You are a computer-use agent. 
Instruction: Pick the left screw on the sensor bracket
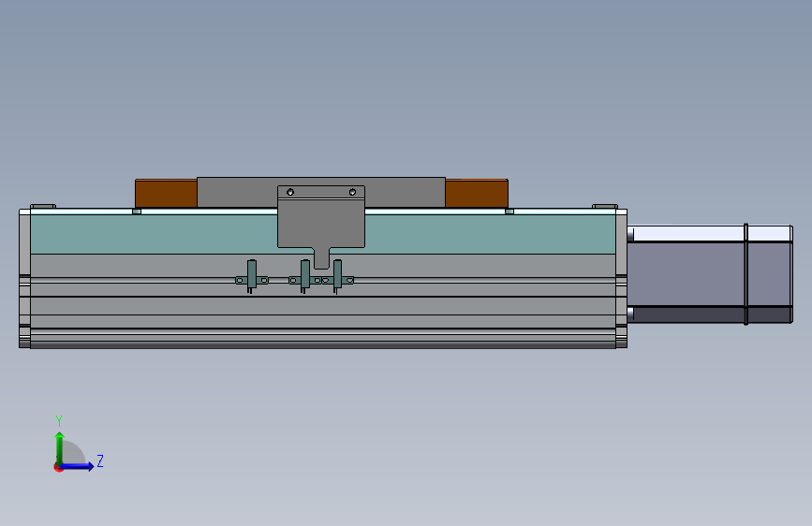290,192
